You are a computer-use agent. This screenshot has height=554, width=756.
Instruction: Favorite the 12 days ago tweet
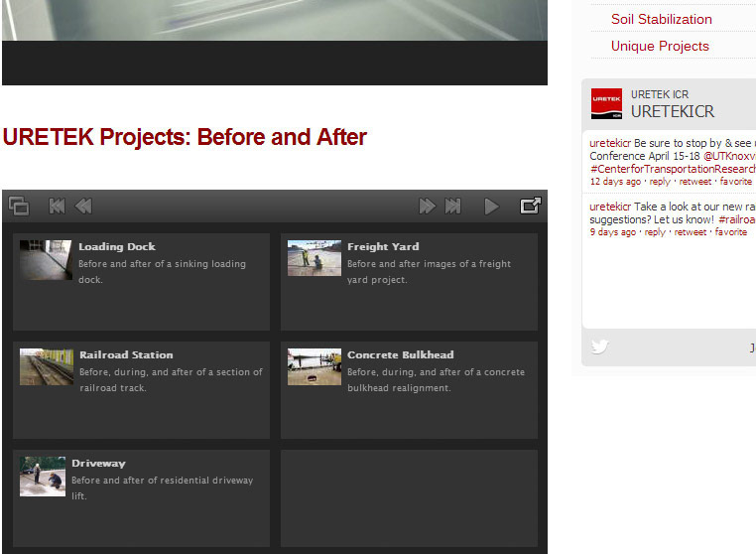736,182
